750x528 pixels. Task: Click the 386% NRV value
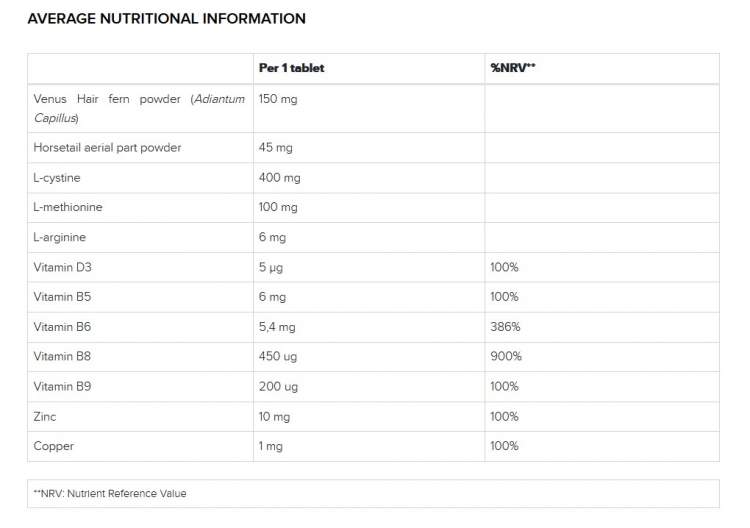click(505, 327)
